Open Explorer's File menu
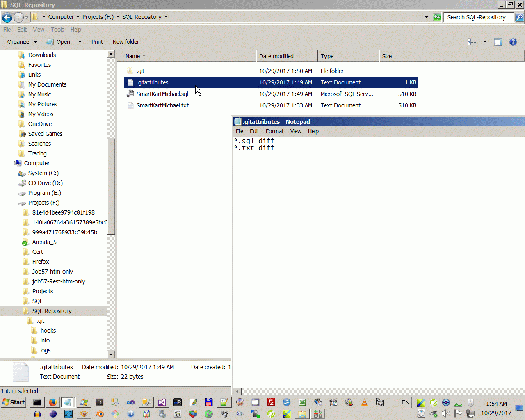 (x=7, y=30)
